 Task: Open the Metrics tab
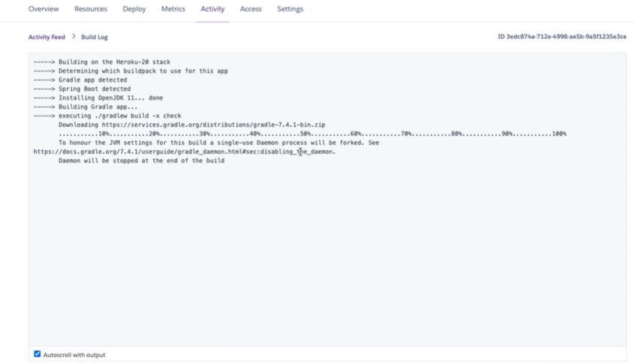point(173,9)
